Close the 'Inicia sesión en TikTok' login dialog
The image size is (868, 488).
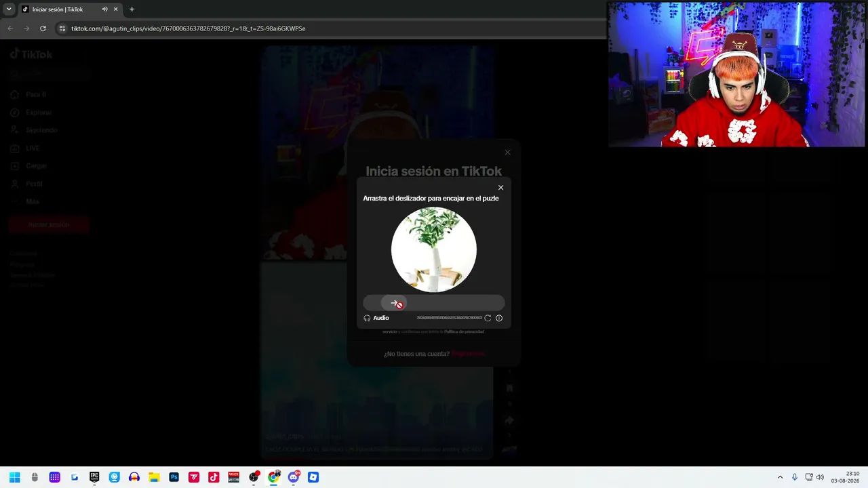[x=508, y=152]
